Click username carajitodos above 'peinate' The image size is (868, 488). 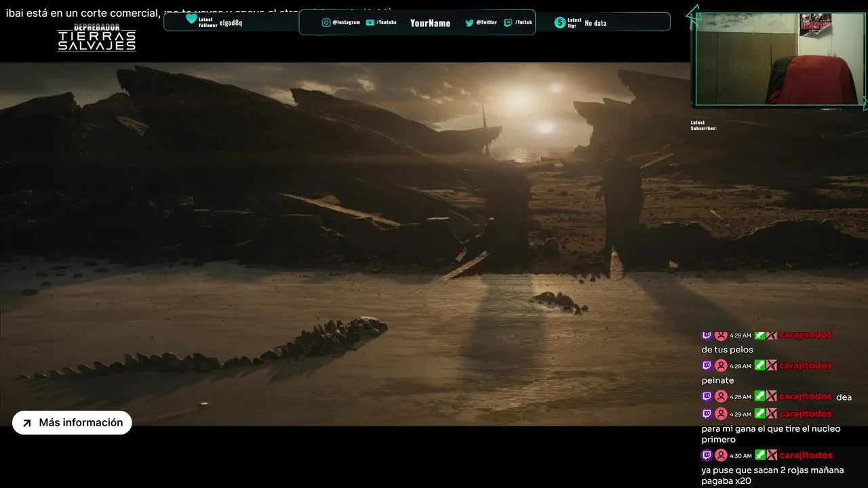[806, 366]
